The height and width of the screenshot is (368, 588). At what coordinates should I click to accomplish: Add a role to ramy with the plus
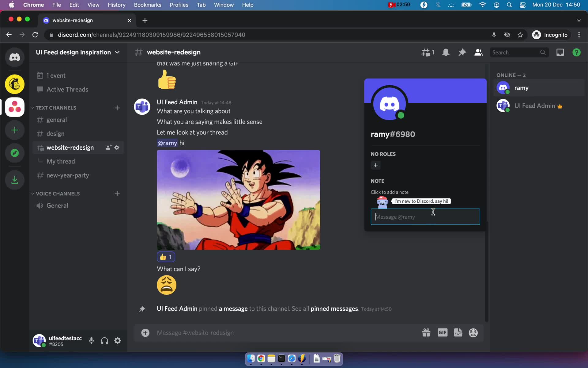(x=375, y=165)
